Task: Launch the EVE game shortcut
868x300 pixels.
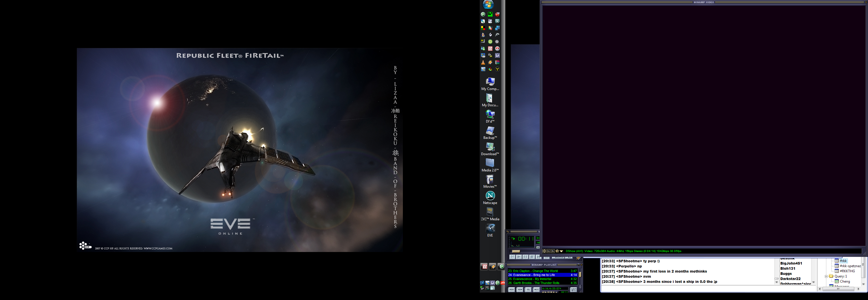Action: pos(490,231)
